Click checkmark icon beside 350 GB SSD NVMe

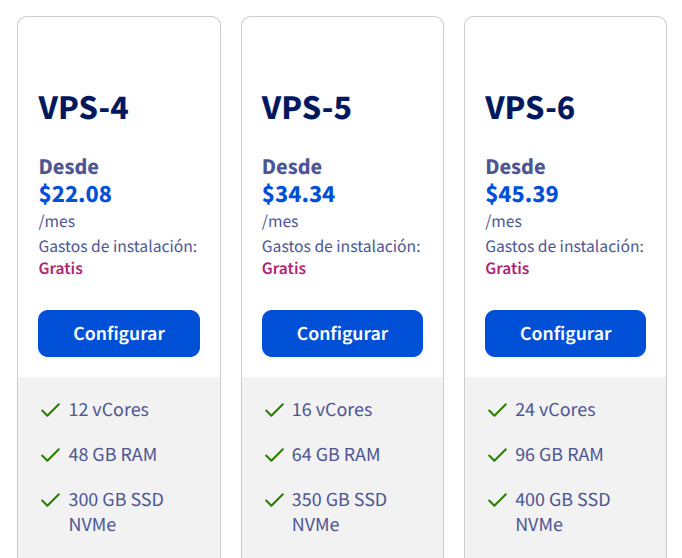point(273,499)
